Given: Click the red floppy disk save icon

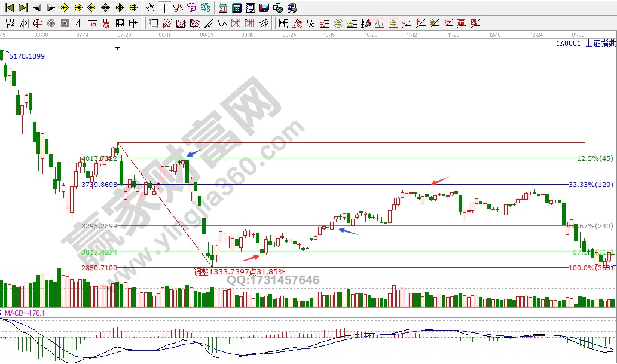Looking at the screenshot, I should pyautogui.click(x=264, y=8).
